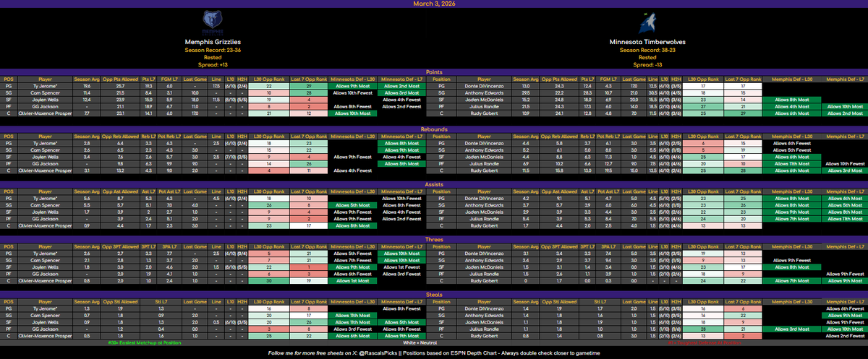Click the Steals section header
Viewport: 868px width, 359px height.
(x=434, y=294)
